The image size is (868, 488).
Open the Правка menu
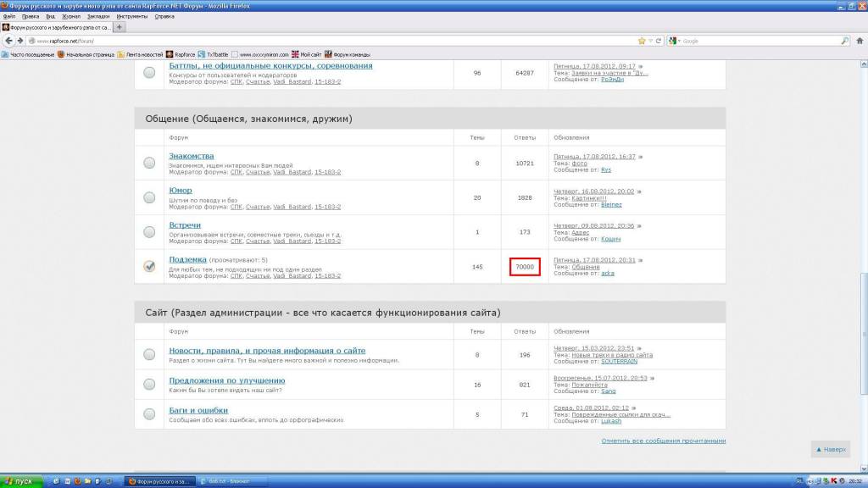coord(31,17)
